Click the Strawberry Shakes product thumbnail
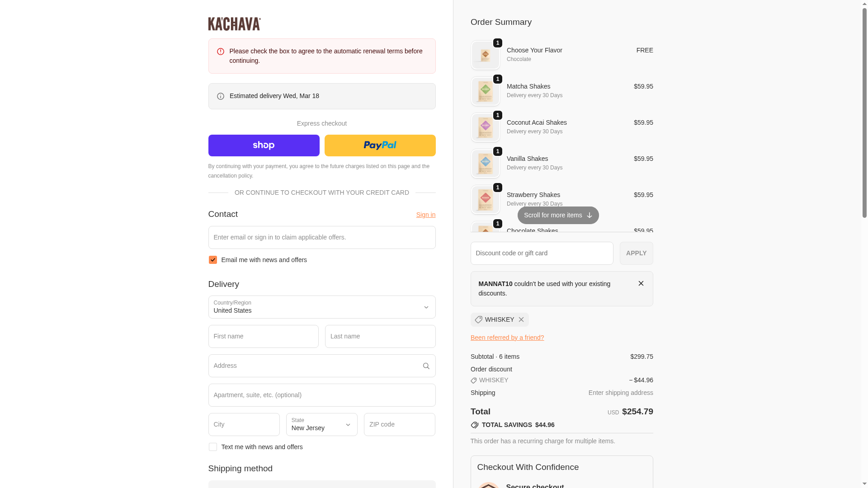Viewport: 868px width, 488px height. tap(485, 200)
